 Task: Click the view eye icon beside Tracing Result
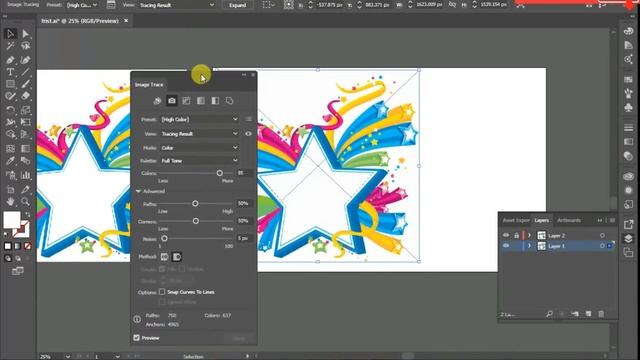tap(248, 134)
